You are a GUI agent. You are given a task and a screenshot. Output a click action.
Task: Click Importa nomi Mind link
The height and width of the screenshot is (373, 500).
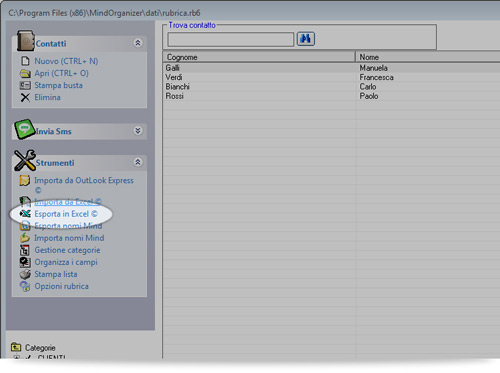tap(69, 238)
